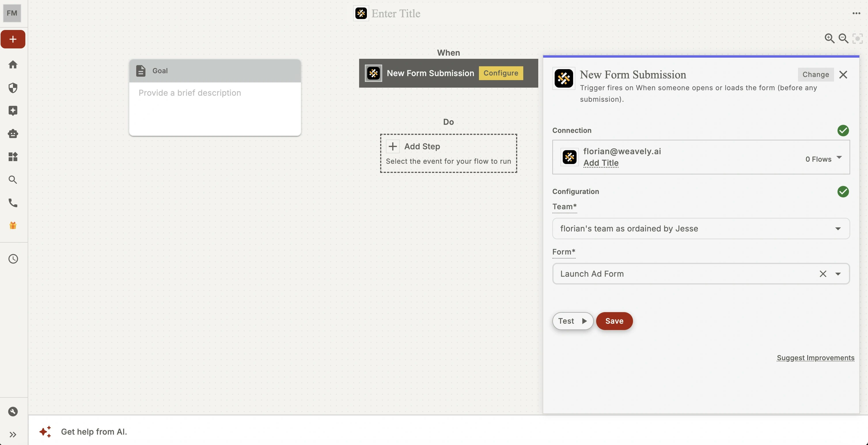Screen dimensions: 868x445
Task: Open the Home icon in sidebar
Action: click(13, 64)
